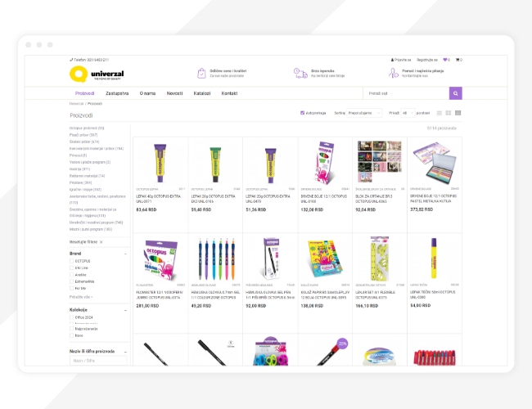The height and width of the screenshot is (409, 532).
Task: Switch to medium grid view icon
Action: pyautogui.click(x=449, y=113)
